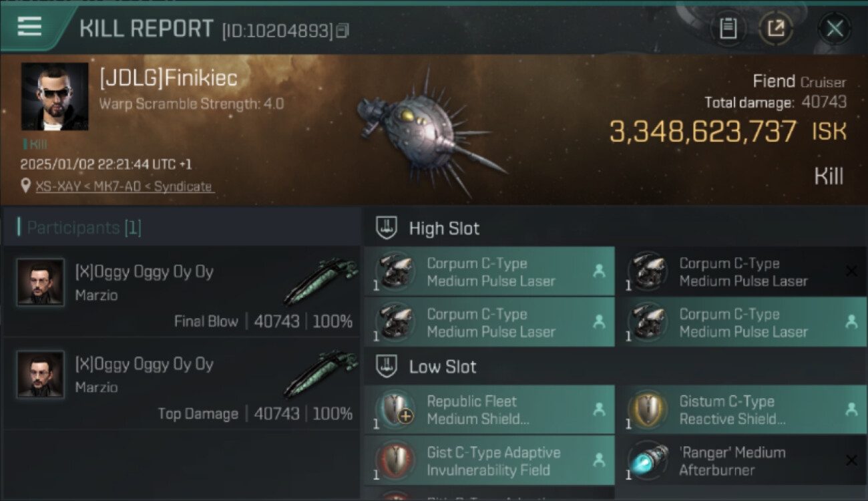Open the XS-XAY system location link
The image size is (868, 501).
[124, 187]
